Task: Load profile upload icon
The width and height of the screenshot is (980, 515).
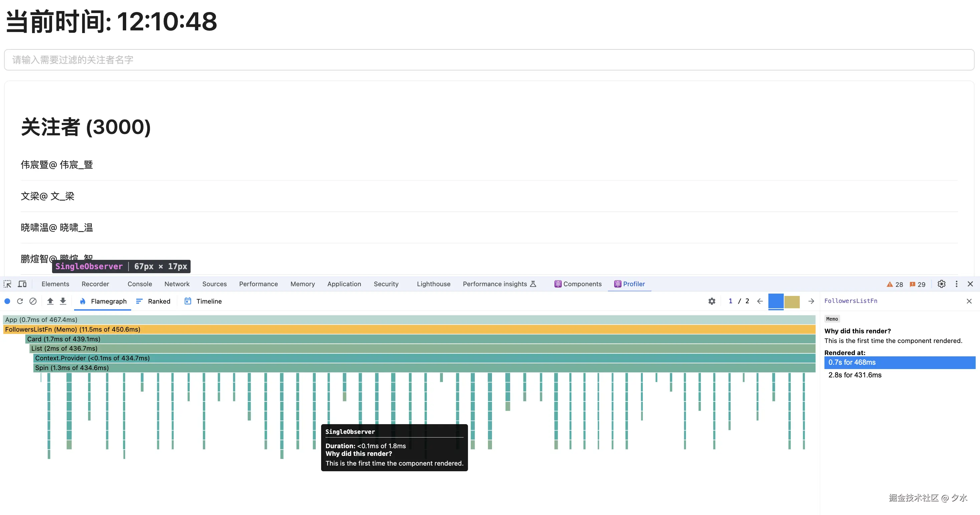Action: coord(50,301)
